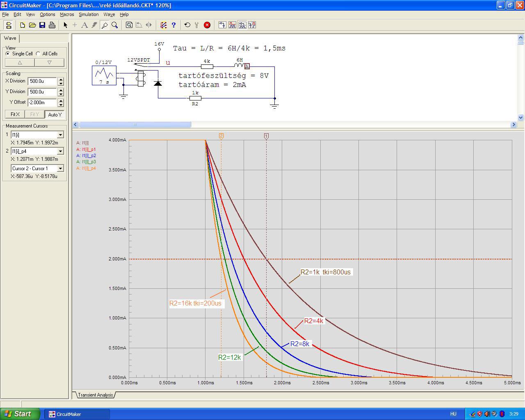This screenshot has width=525, height=420.
Task: Select the Text tool
Action: tap(85, 25)
